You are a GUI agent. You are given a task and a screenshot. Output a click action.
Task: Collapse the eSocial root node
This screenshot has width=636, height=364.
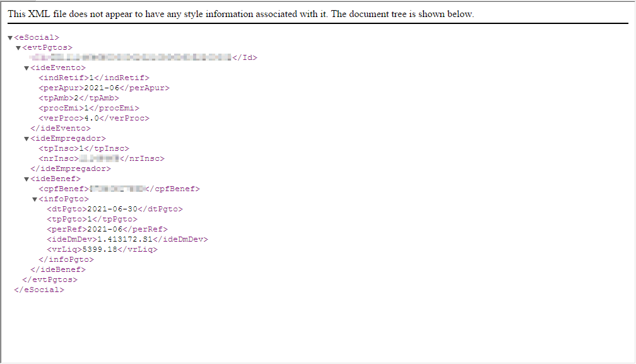[10, 38]
